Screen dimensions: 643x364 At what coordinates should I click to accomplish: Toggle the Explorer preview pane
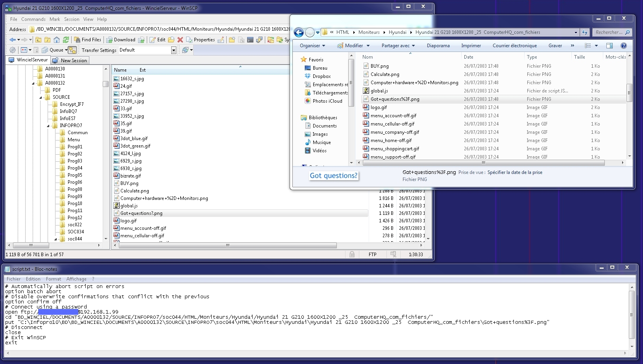(x=609, y=46)
